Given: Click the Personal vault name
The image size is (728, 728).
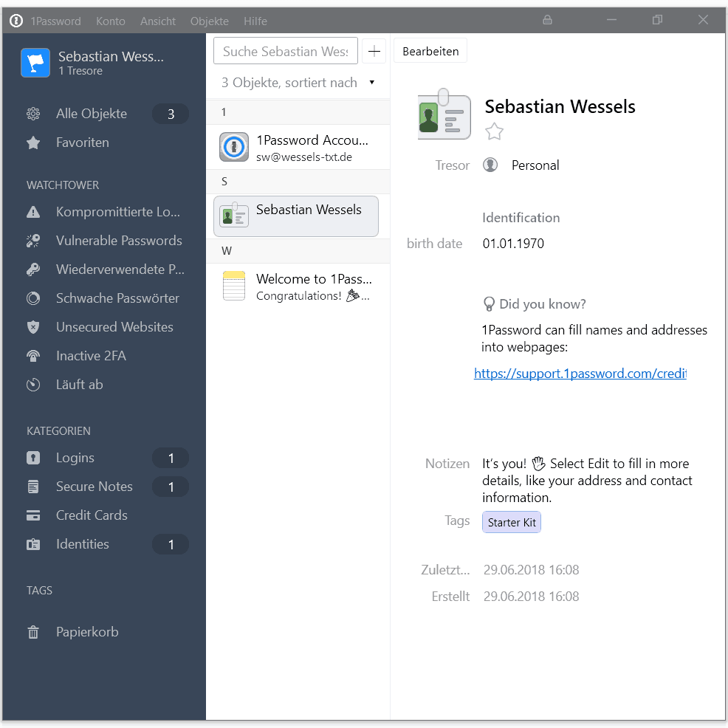Looking at the screenshot, I should 535,165.
